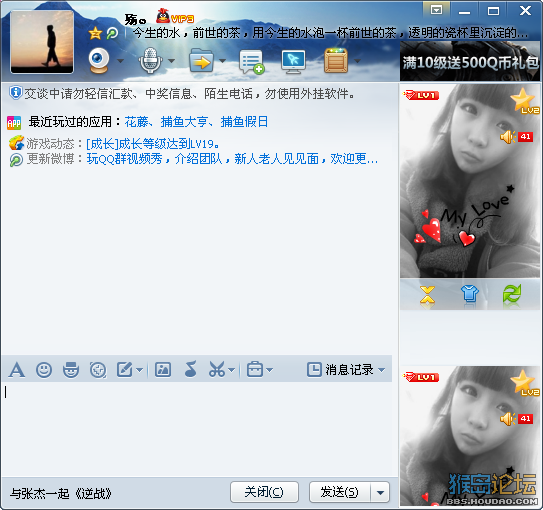This screenshot has width=543, height=510.
Task: Open the title bar menu dropdown button
Action: pyautogui.click(x=436, y=10)
